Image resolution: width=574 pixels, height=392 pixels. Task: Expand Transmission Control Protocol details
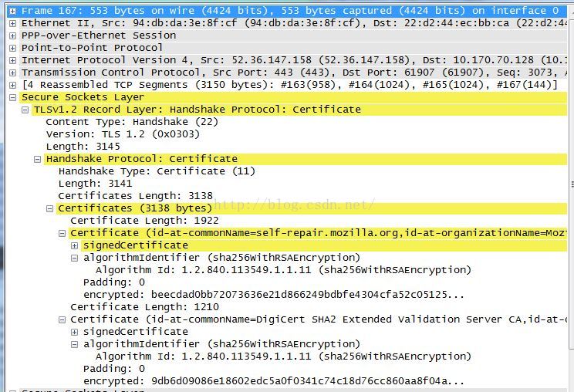(x=13, y=73)
